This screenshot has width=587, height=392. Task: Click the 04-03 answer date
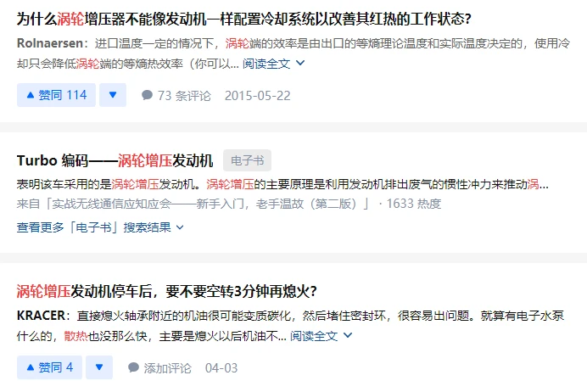(x=221, y=368)
